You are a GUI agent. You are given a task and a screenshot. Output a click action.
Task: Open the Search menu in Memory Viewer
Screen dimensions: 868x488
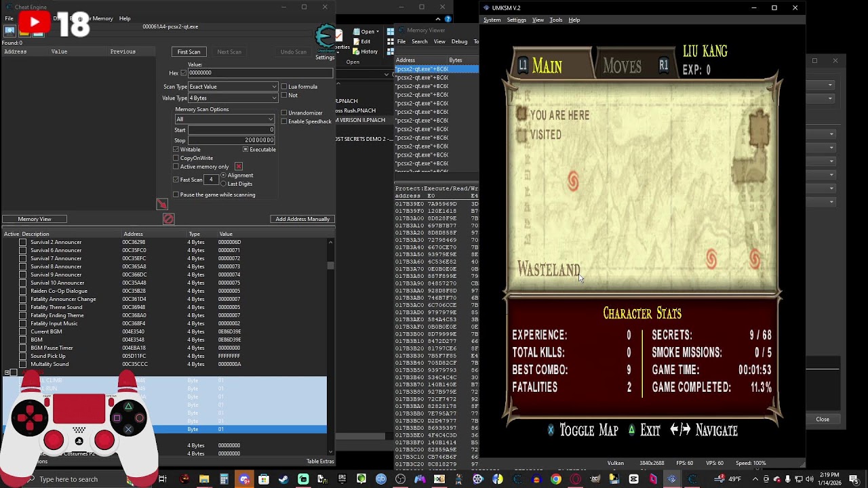[x=420, y=41]
